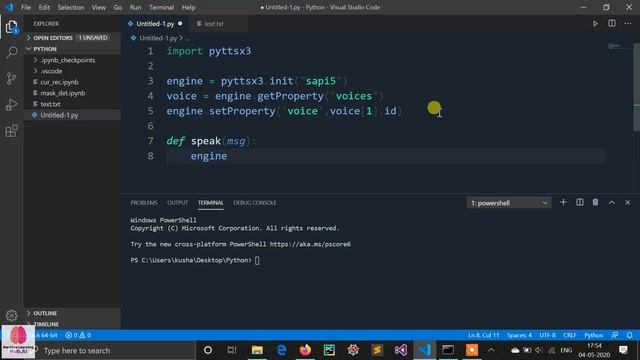Screen dimensions: 640x360
Task: Open the Go menu
Action: (x=118, y=7)
